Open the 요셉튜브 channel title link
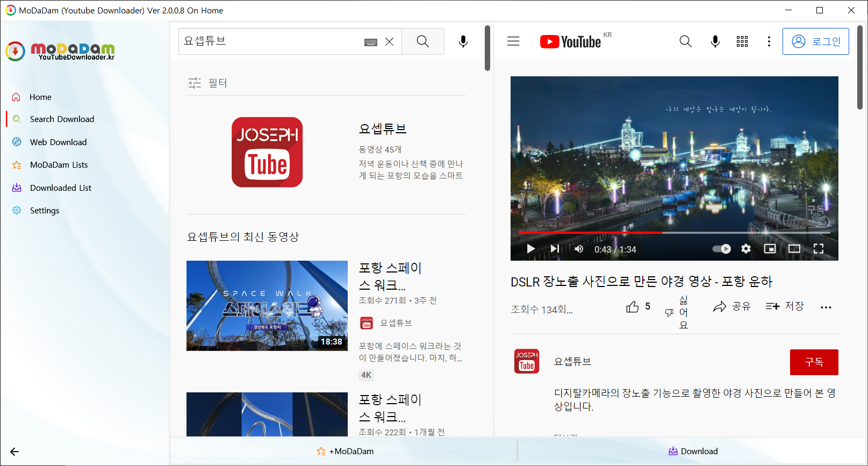 point(383,129)
